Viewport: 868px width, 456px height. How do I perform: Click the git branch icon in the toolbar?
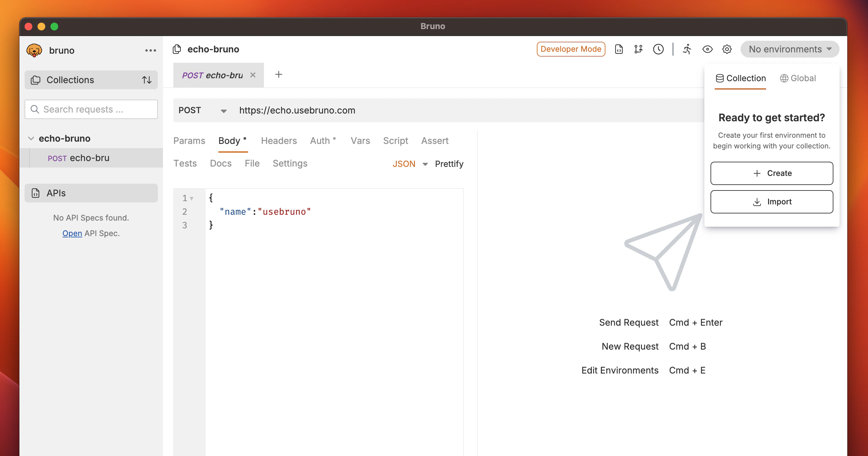tap(638, 49)
